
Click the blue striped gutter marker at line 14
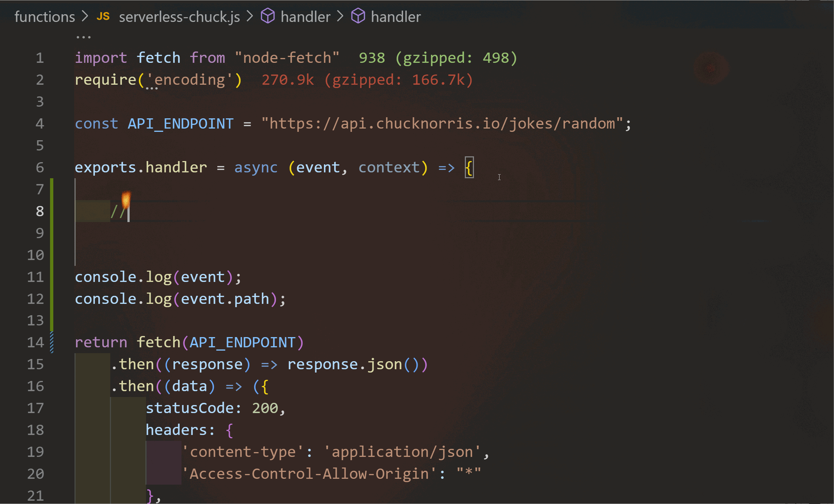(x=52, y=342)
